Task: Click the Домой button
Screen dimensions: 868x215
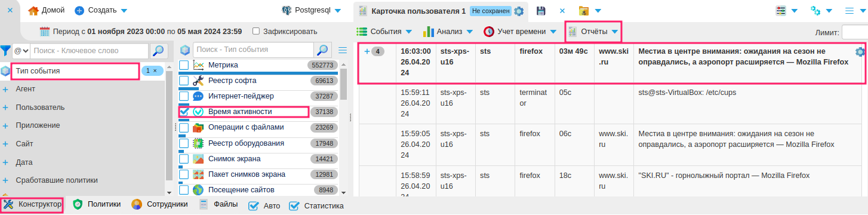Action: [47, 11]
